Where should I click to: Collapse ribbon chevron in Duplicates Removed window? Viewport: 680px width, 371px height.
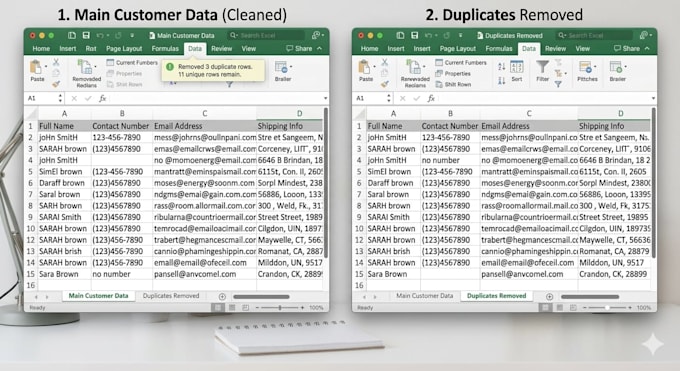[x=647, y=48]
